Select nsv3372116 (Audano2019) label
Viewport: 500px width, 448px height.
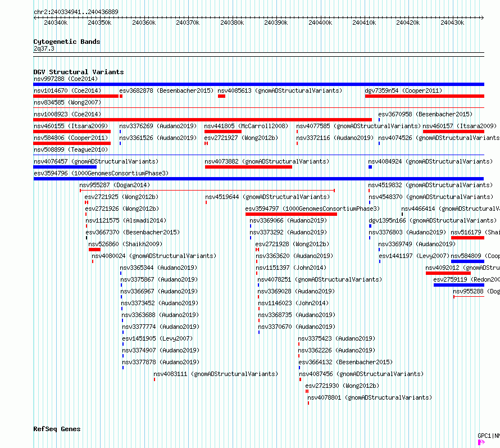pyautogui.click(x=335, y=138)
